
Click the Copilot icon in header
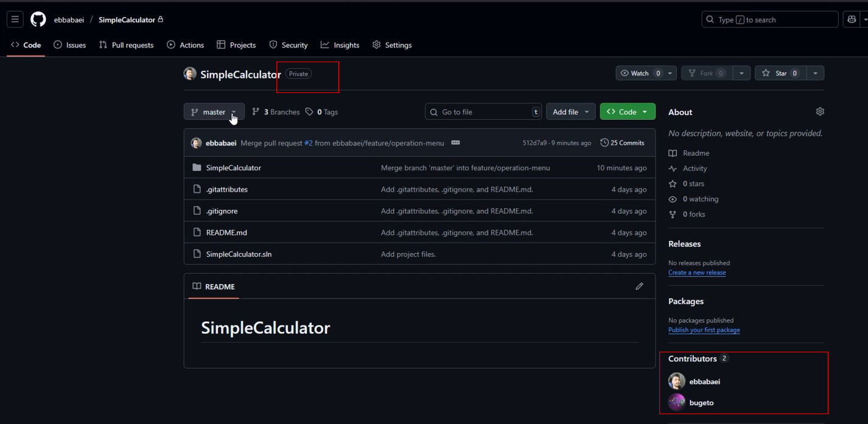tap(852, 19)
